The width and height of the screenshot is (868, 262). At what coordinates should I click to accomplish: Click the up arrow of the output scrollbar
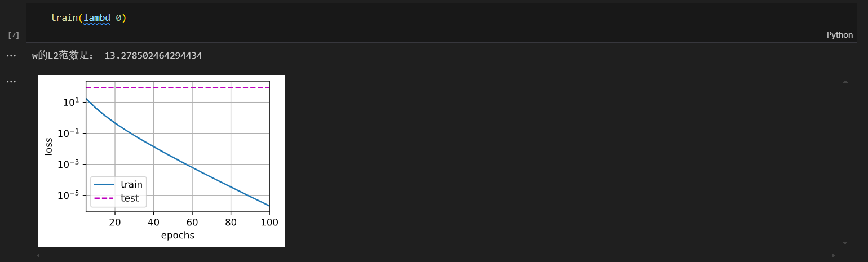[845, 82]
